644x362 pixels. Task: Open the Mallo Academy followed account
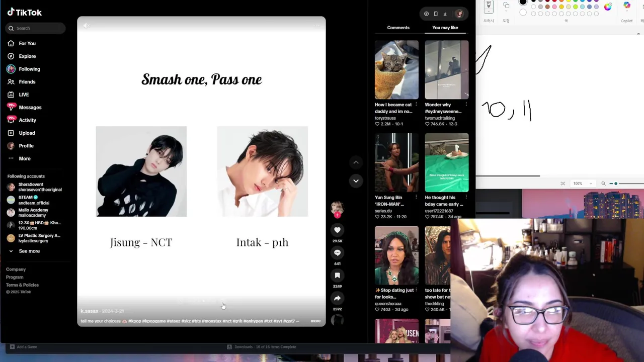click(x=34, y=213)
